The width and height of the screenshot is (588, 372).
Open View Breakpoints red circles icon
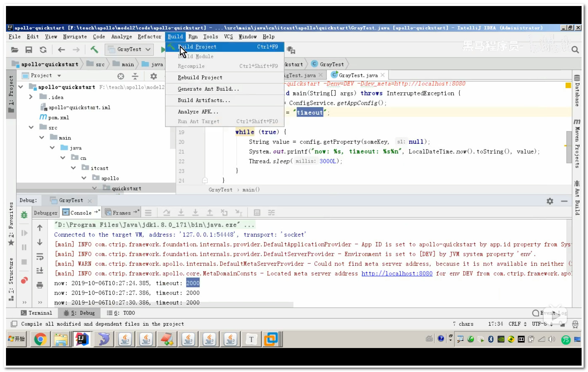pyautogui.click(x=24, y=280)
